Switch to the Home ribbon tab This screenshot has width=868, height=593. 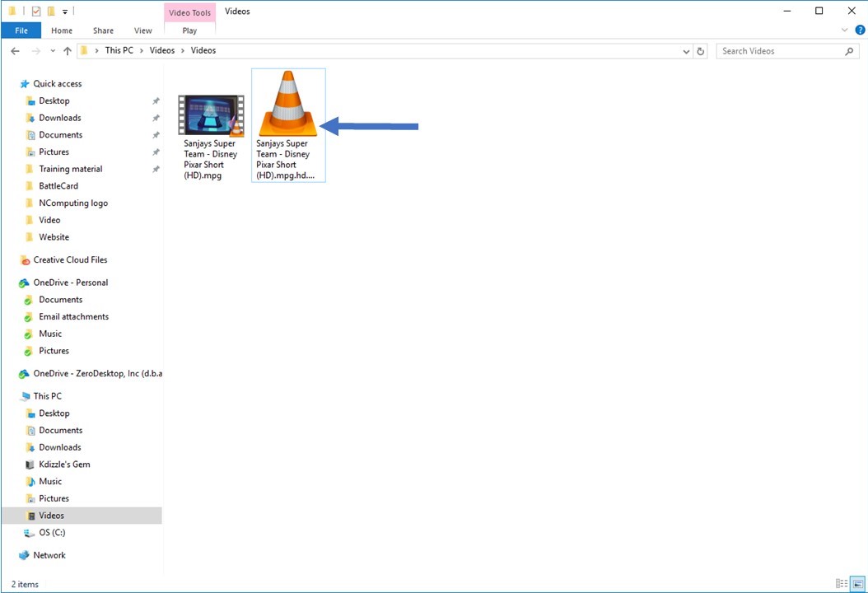[62, 30]
